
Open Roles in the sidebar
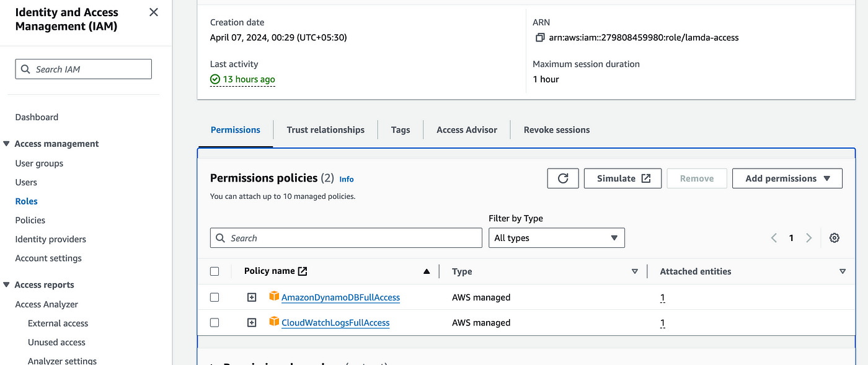click(x=27, y=201)
